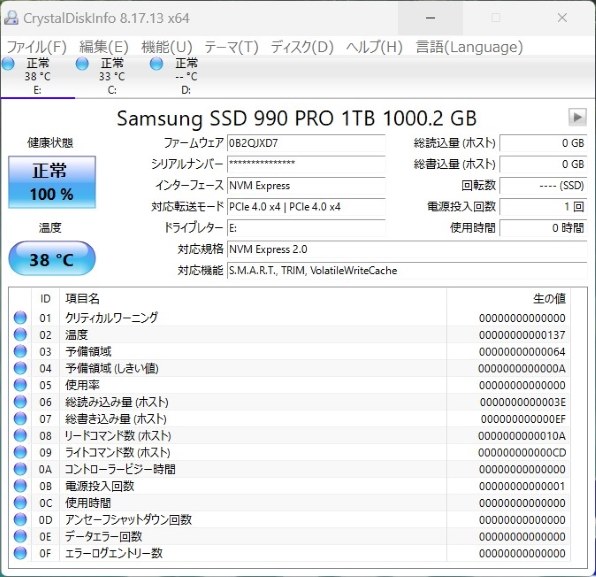
Task: Click the masked serial number field
Action: [x=306, y=164]
